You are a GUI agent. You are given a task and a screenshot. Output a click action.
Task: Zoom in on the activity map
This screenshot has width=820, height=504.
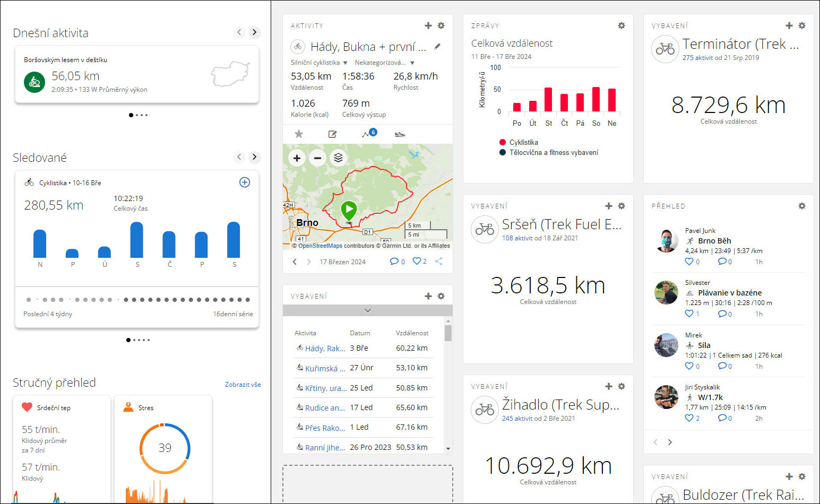(297, 158)
